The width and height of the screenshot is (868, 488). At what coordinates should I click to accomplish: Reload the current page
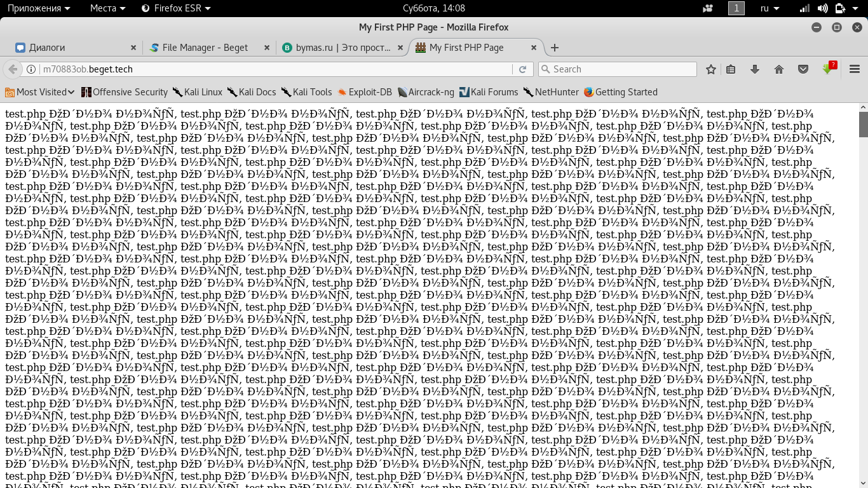click(523, 69)
